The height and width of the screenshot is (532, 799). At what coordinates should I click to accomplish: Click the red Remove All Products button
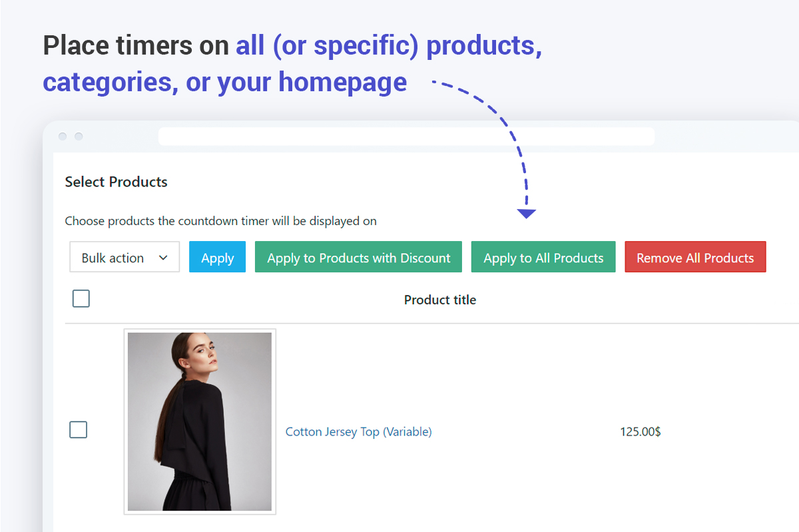695,258
